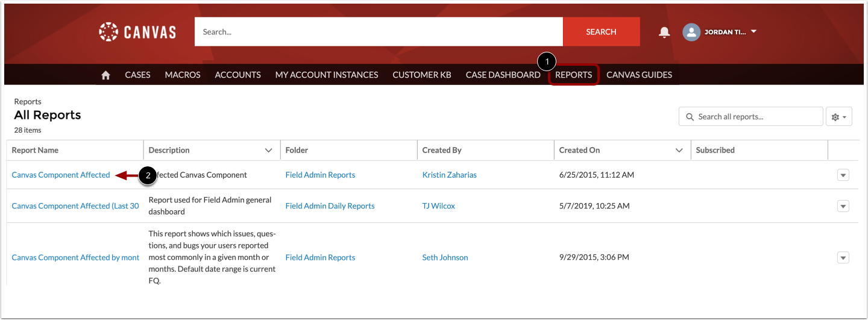View Kristin Zaharias profile
The width and height of the screenshot is (868, 320).
[x=449, y=175]
